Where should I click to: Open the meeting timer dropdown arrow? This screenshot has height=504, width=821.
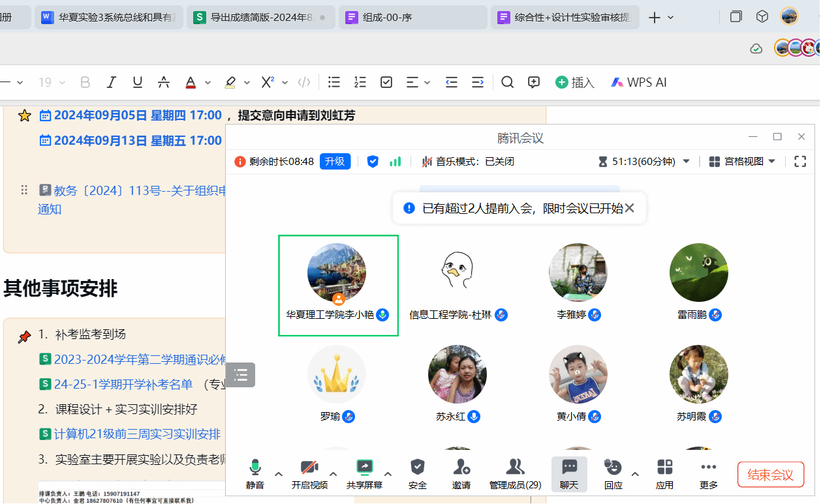[686, 162]
